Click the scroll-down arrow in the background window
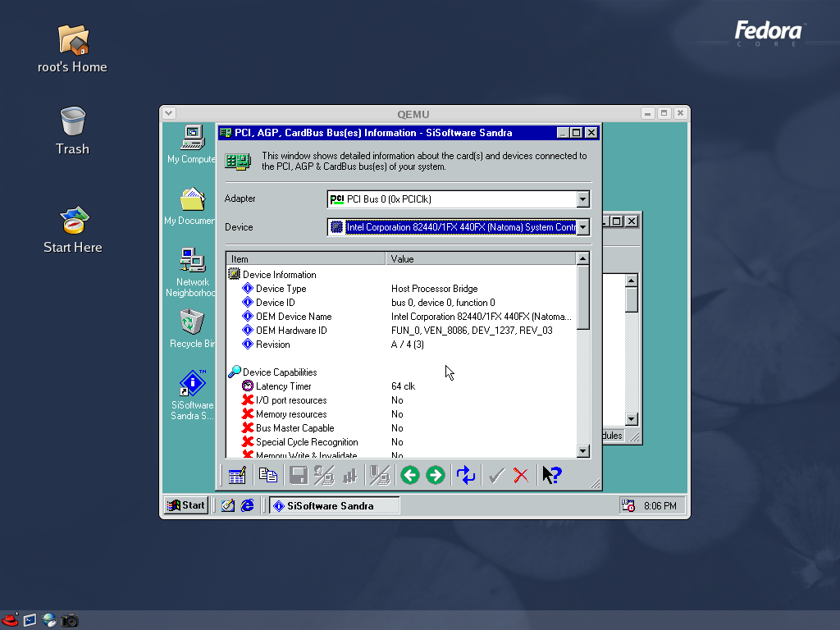The width and height of the screenshot is (840, 630). (631, 419)
